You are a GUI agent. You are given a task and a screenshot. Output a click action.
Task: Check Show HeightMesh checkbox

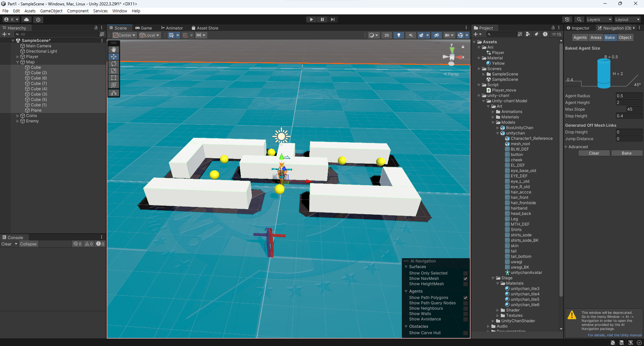point(466,284)
